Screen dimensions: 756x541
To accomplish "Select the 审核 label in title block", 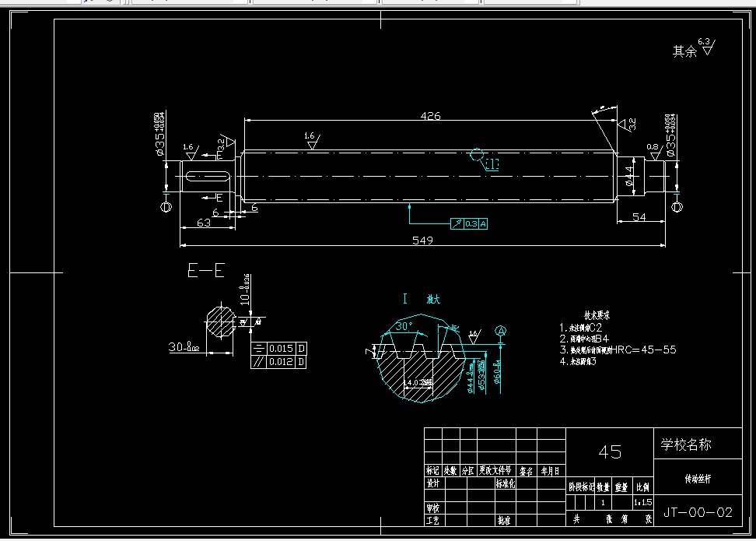I will (x=433, y=508).
